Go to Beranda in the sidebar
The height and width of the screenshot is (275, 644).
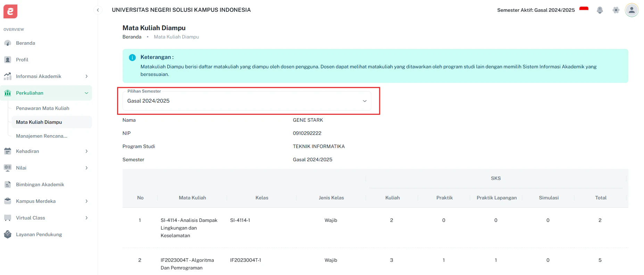click(46, 43)
